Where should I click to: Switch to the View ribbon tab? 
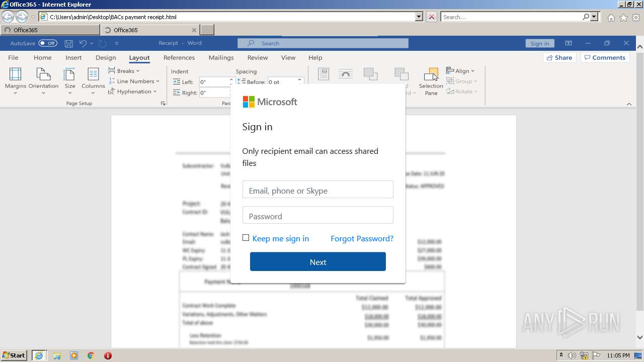click(x=288, y=57)
